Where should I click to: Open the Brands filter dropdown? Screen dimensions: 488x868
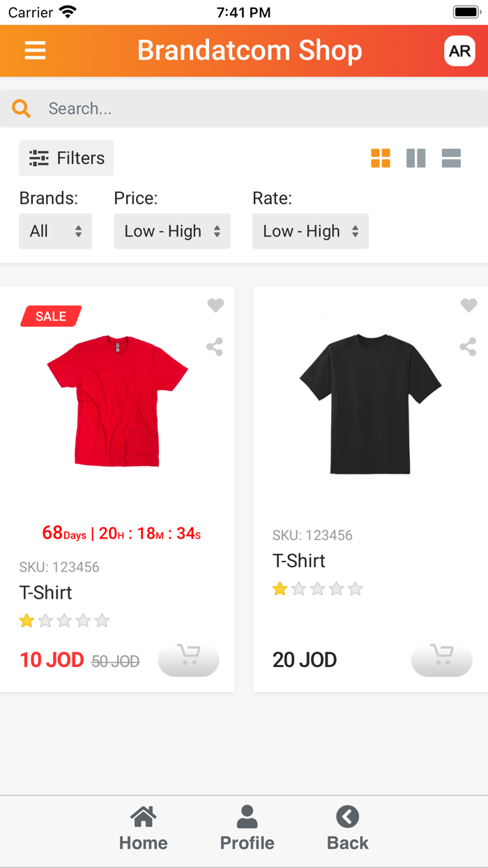click(x=55, y=231)
